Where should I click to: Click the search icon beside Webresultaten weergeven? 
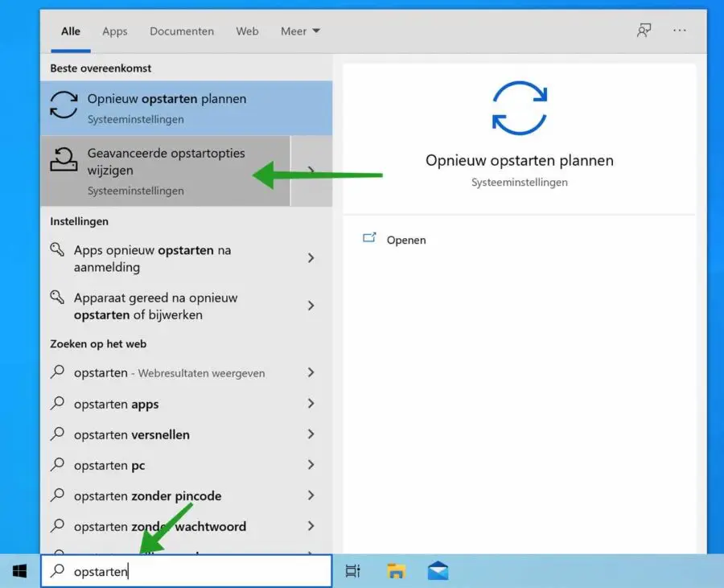click(58, 372)
